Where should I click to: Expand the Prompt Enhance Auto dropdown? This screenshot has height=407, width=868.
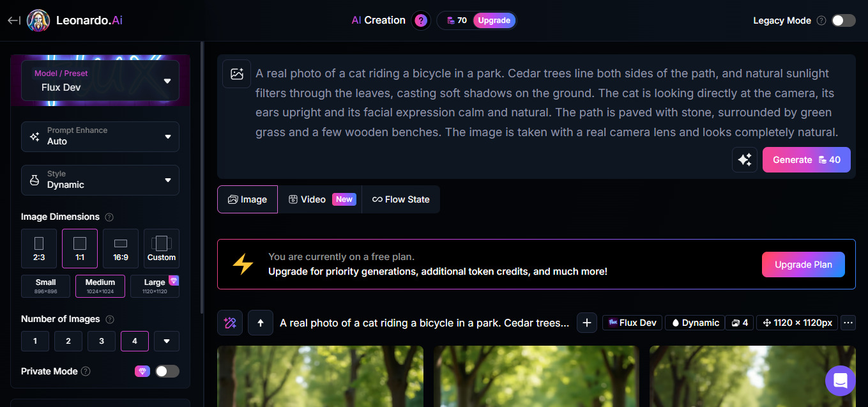click(x=100, y=136)
